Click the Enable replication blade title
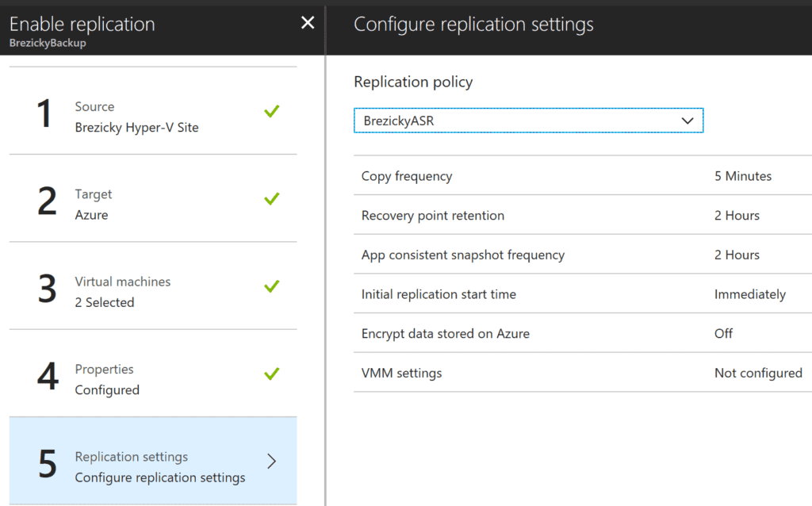The width and height of the screenshot is (812, 506). (82, 24)
